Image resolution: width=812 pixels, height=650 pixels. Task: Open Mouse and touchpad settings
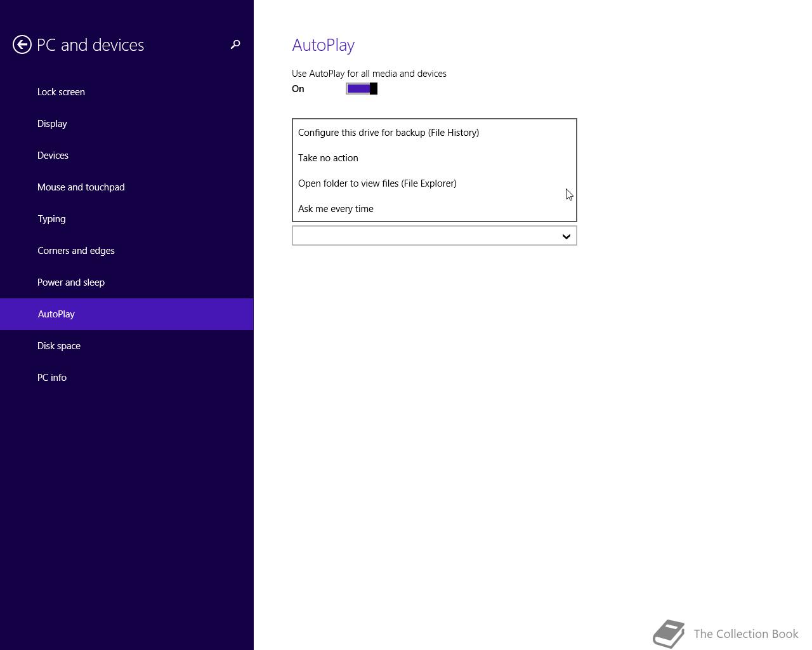(127, 187)
